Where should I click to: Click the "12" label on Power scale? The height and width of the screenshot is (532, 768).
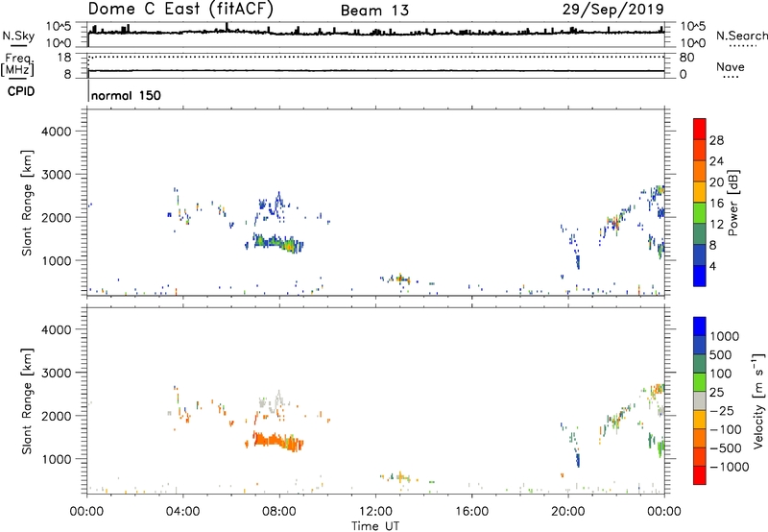pyautogui.click(x=716, y=225)
